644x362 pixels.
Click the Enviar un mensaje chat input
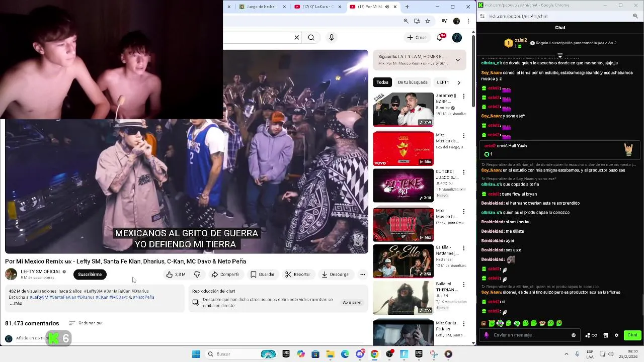pos(531,335)
